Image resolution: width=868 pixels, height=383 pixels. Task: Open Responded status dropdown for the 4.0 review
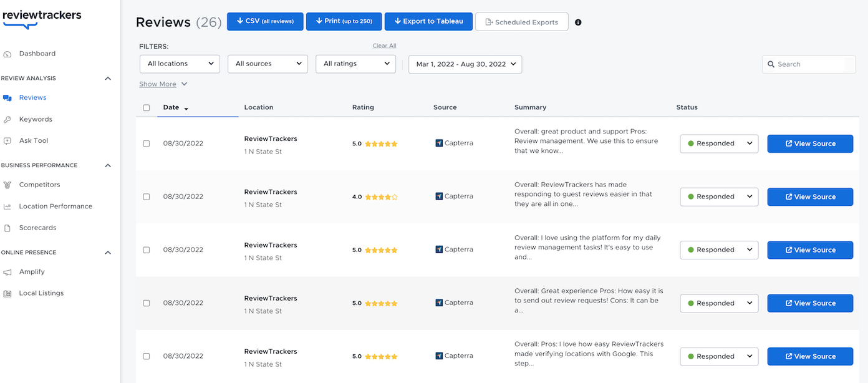tap(719, 196)
